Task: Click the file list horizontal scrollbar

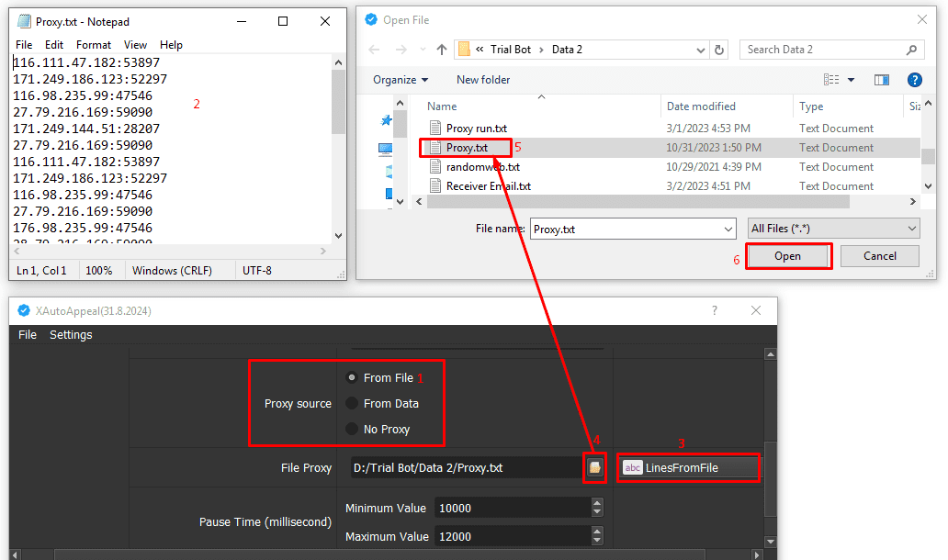Action: click(638, 202)
